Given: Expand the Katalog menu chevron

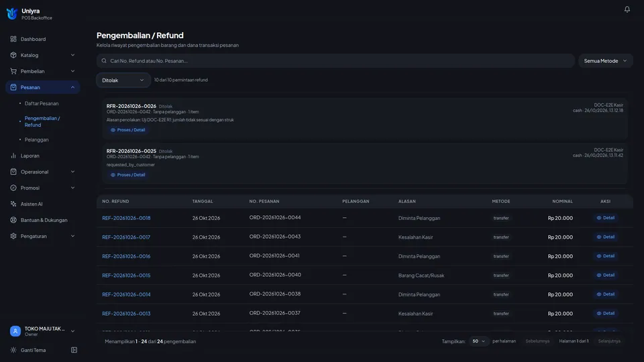Looking at the screenshot, I should tap(72, 55).
